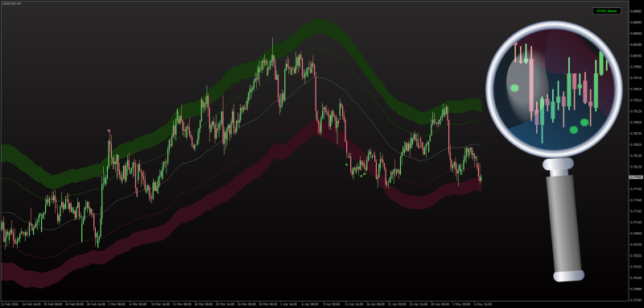Click the '21 Apr 00:00' time axis label
The width and height of the screenshot is (644, 308).
(x=397, y=304)
